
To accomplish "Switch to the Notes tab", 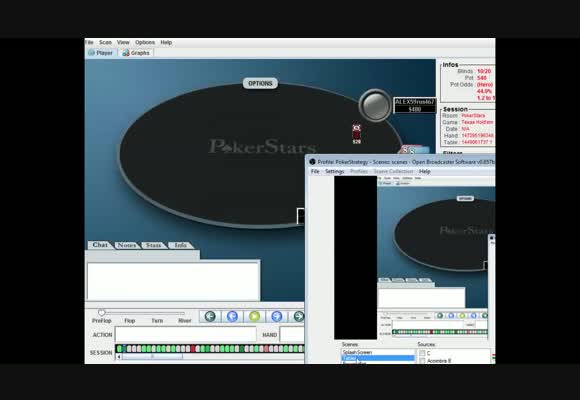I will click(127, 245).
